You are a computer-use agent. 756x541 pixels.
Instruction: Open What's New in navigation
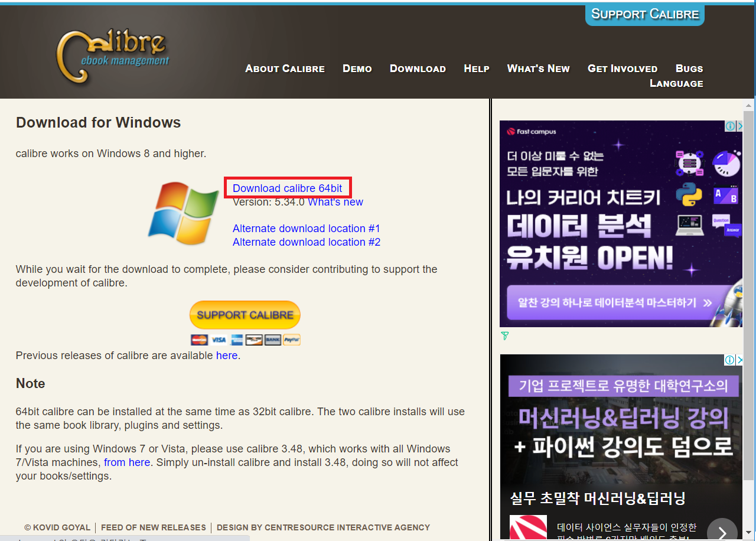(x=539, y=69)
